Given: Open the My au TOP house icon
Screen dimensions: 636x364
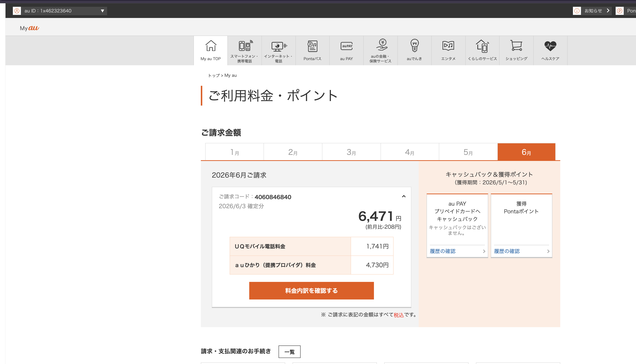Looking at the screenshot, I should tap(211, 46).
